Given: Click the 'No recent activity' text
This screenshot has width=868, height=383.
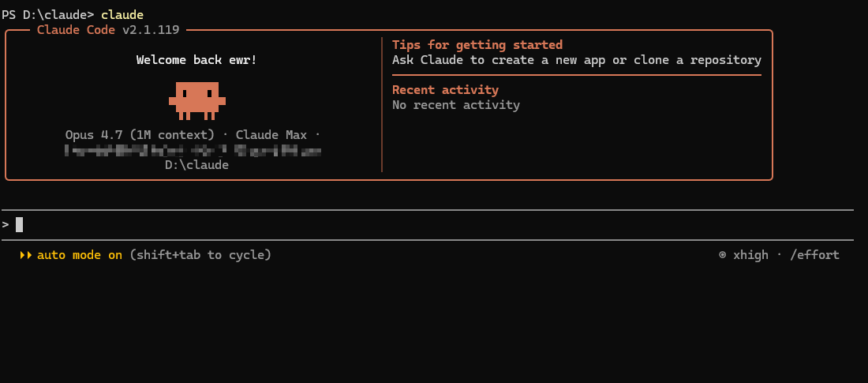Looking at the screenshot, I should 455,105.
